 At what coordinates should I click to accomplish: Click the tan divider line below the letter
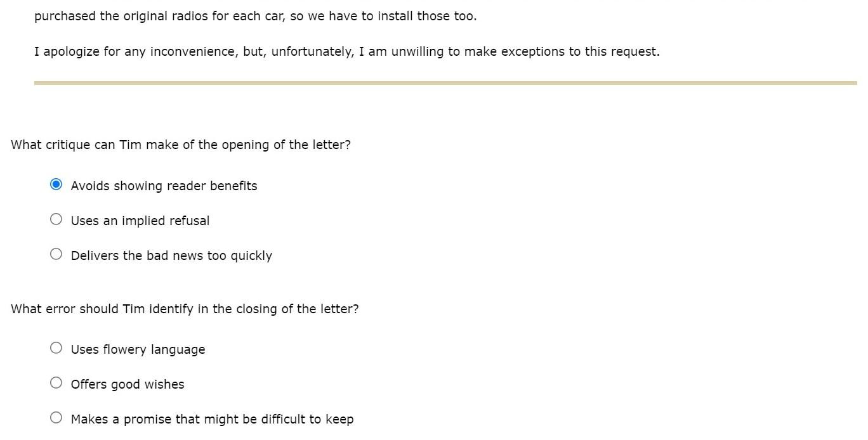(444, 81)
